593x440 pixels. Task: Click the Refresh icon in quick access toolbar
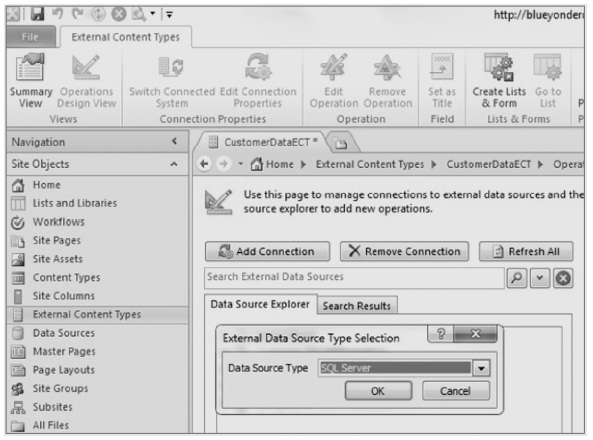pyautogui.click(x=98, y=14)
